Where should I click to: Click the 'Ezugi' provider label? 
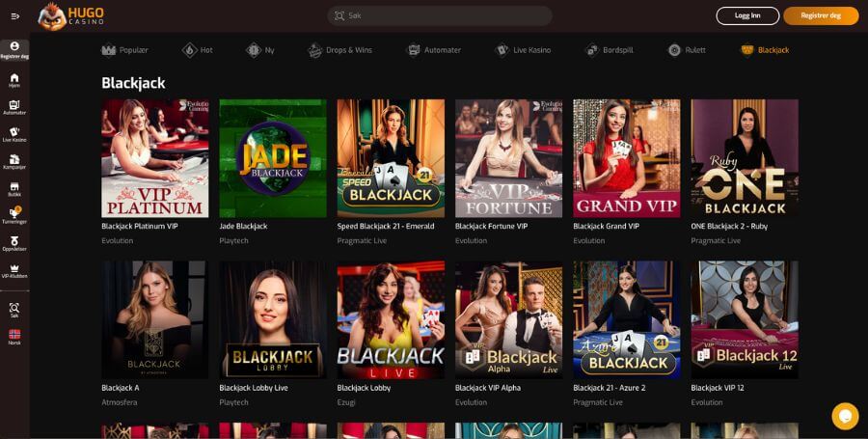346,402
